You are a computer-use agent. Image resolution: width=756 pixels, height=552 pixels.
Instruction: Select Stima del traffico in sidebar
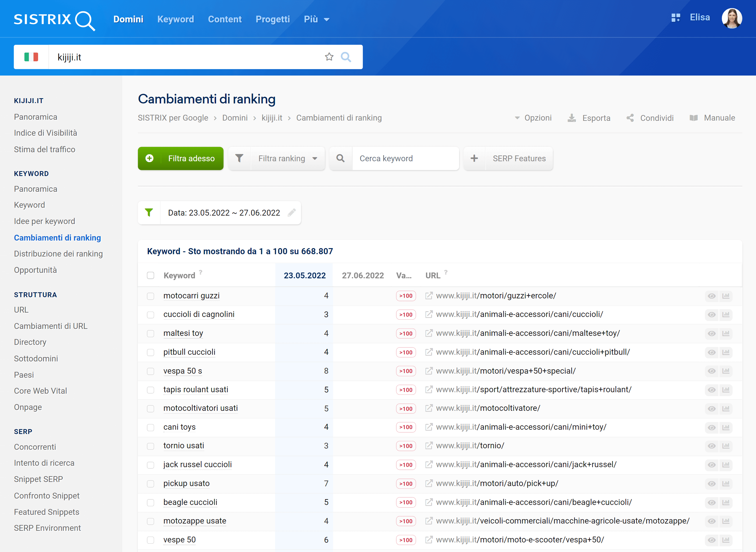coord(44,149)
